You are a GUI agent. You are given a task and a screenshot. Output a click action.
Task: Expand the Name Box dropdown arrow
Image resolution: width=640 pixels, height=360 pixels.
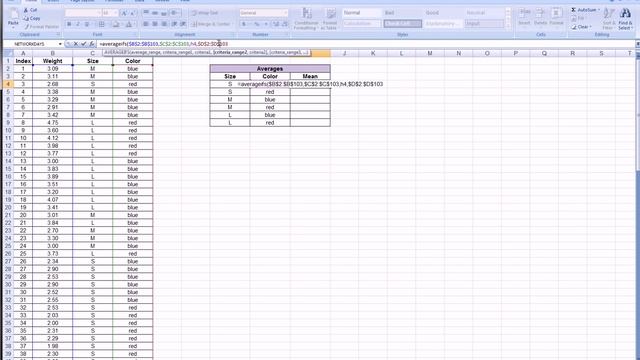tap(60, 44)
